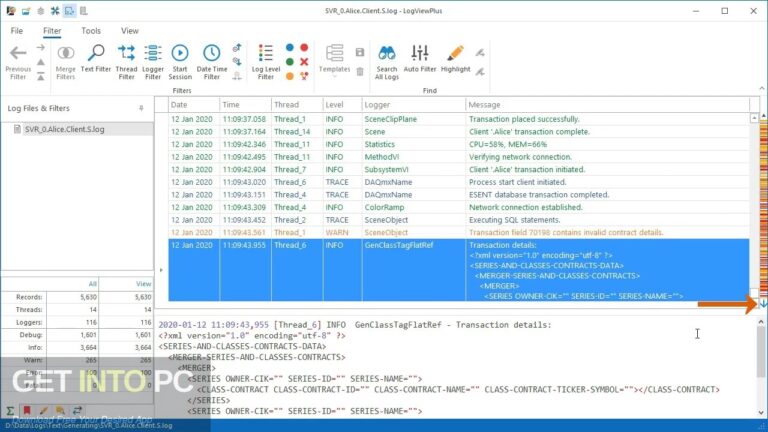This screenshot has width=768, height=432.
Task: Click the orange log level dot
Action: (290, 76)
